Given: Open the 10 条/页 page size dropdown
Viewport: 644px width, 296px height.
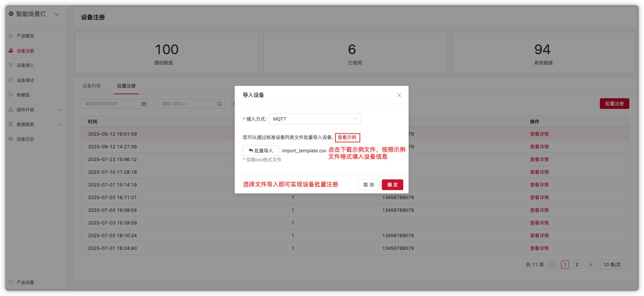Looking at the screenshot, I should point(614,265).
